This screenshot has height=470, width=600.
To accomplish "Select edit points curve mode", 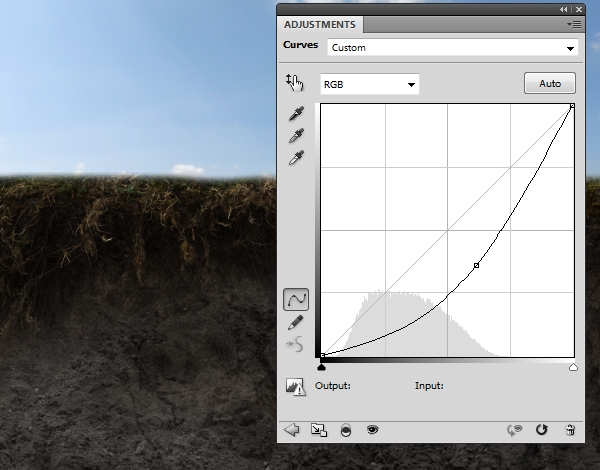I will [x=296, y=299].
